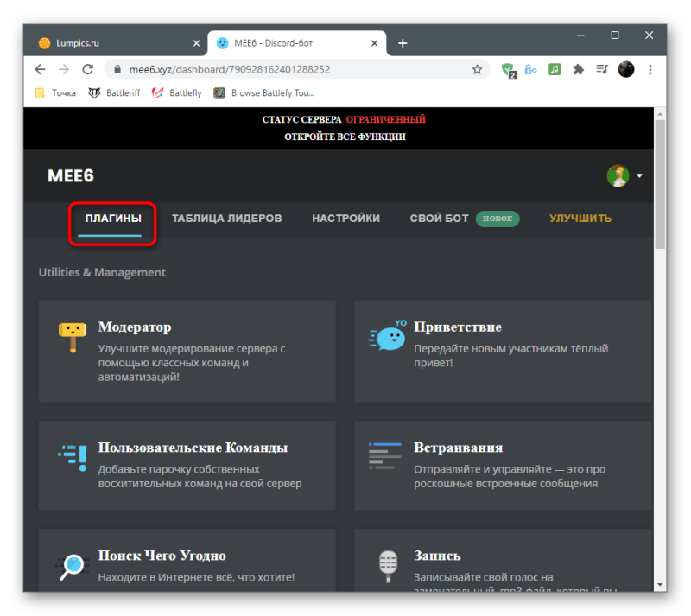Click the user avatar in MEE6 header
The width and height of the screenshot is (691, 616).
point(618,175)
